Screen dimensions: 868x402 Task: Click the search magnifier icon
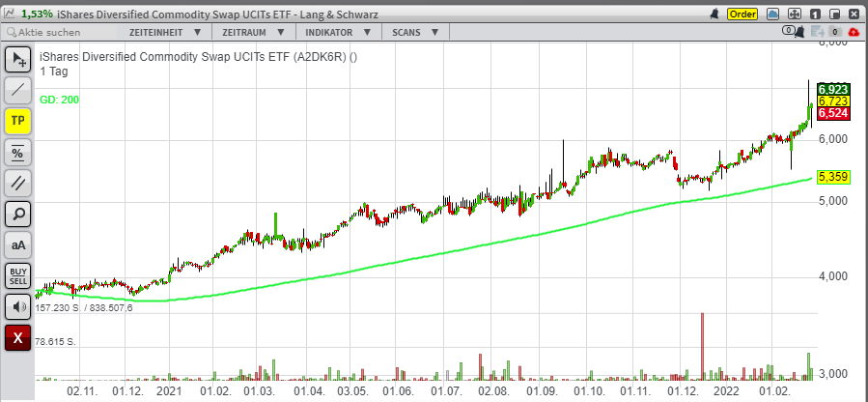[12, 33]
